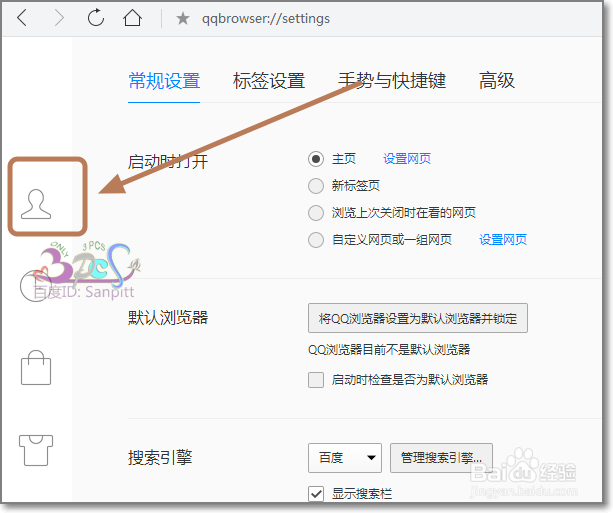Click 管理搜索引擎... button
The image size is (613, 513).
pyautogui.click(x=441, y=458)
